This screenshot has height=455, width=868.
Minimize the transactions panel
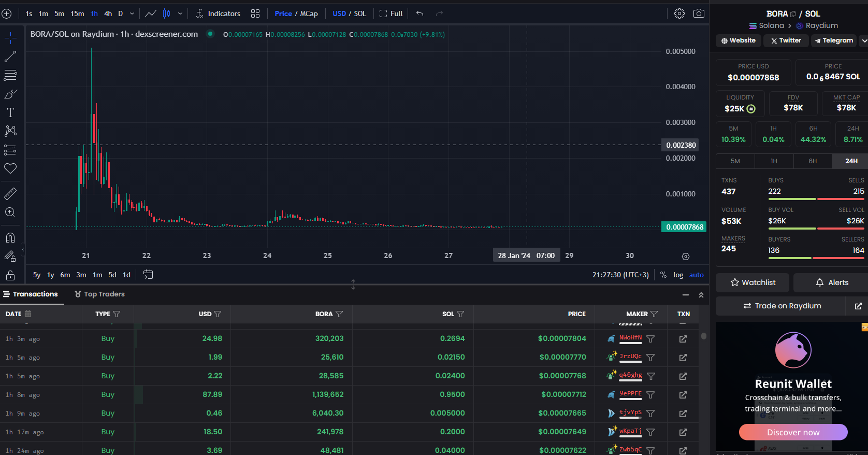coord(686,295)
